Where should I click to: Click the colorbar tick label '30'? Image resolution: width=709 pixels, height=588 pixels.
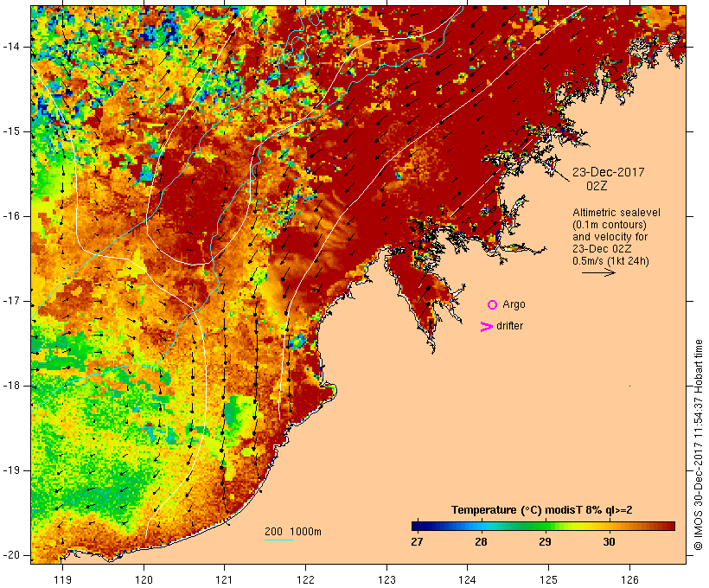click(609, 541)
